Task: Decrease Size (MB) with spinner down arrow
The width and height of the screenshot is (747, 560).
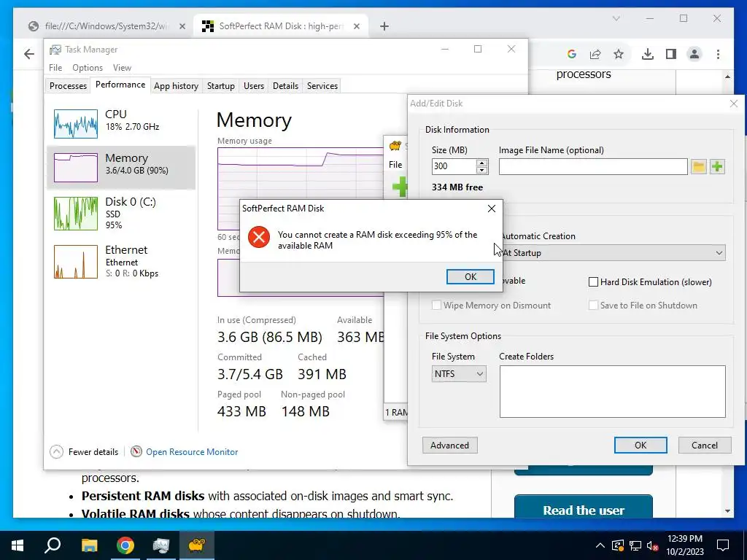Action: [x=481, y=170]
